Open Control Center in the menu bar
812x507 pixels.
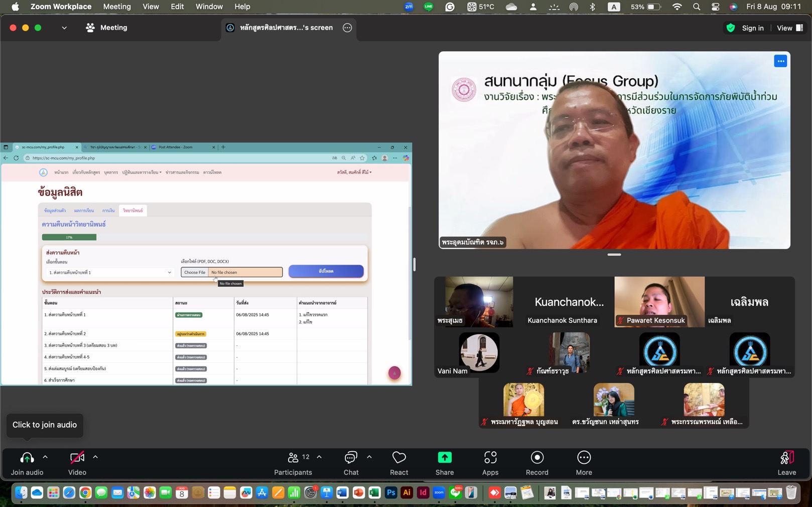tap(716, 7)
